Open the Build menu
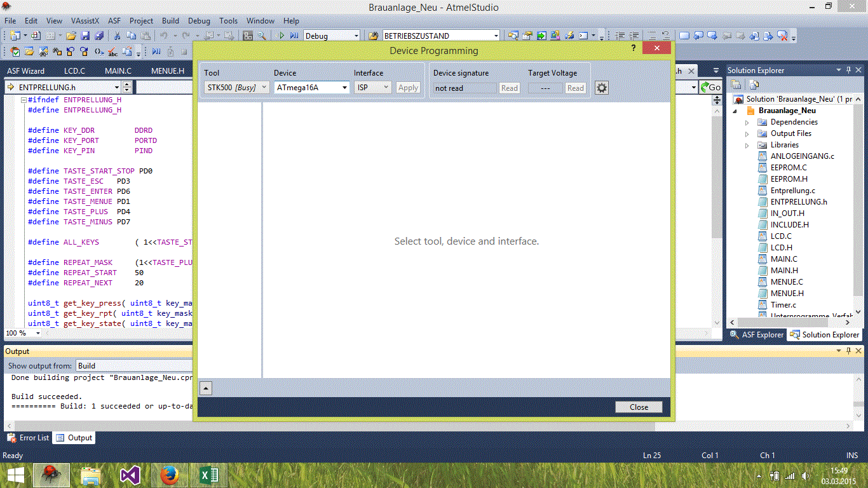The image size is (868, 488). [170, 20]
